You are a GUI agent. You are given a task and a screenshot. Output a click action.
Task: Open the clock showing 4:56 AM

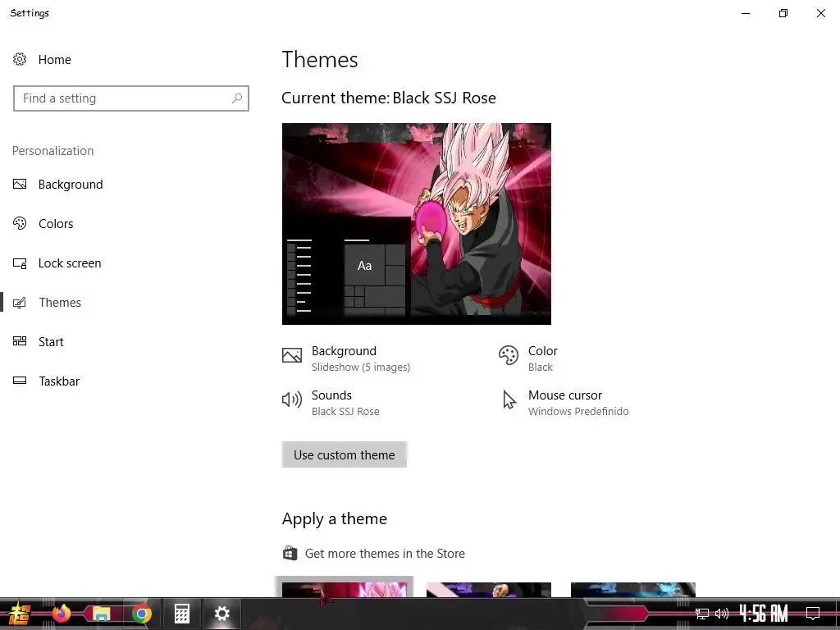(x=764, y=614)
